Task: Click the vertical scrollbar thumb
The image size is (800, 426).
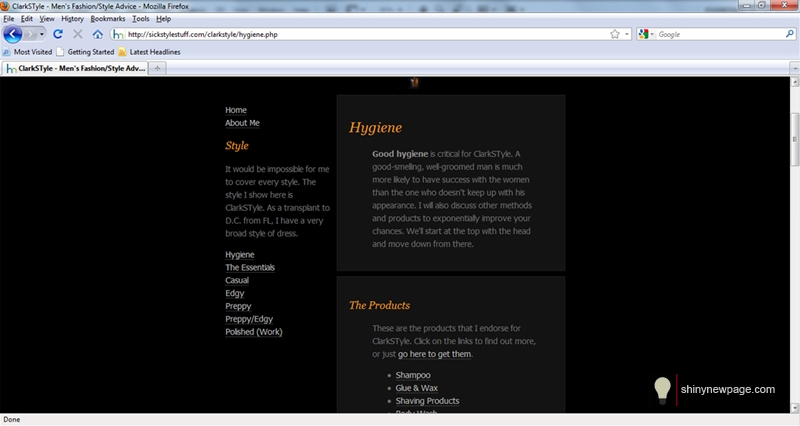Action: (x=794, y=139)
